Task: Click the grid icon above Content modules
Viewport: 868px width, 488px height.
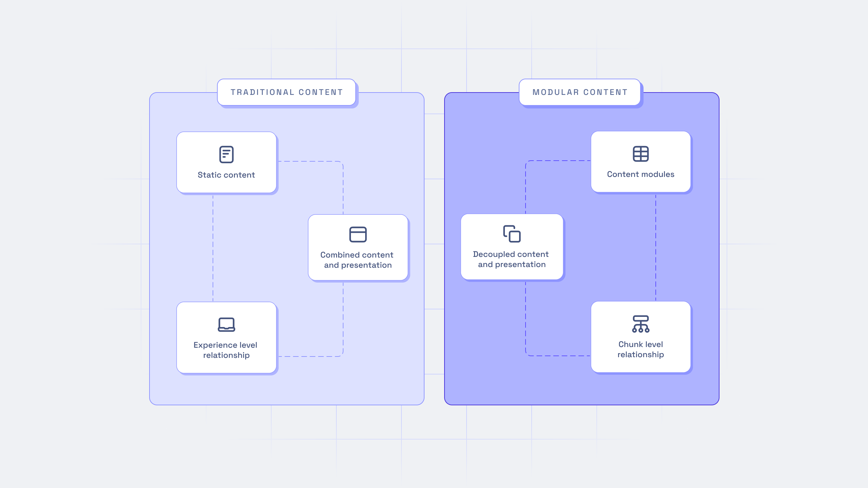Action: pos(640,154)
